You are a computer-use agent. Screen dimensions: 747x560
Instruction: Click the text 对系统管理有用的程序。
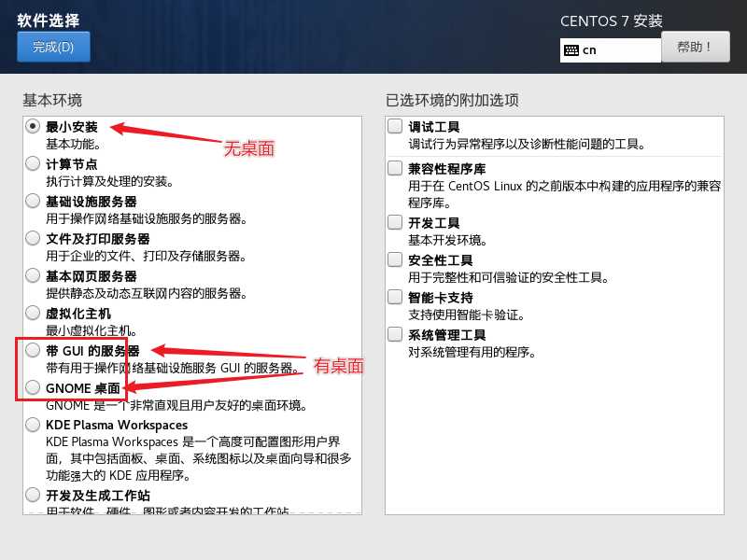click(x=472, y=353)
